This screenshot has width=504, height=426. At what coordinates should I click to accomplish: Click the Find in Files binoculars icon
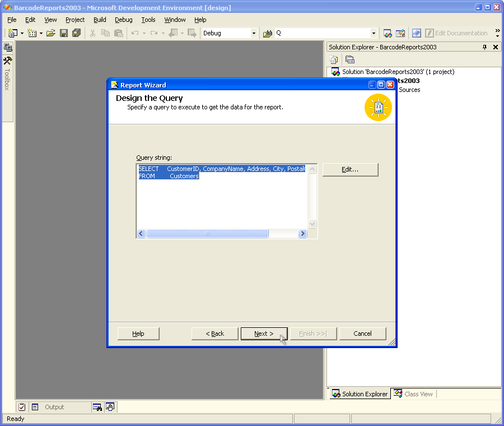(268, 33)
